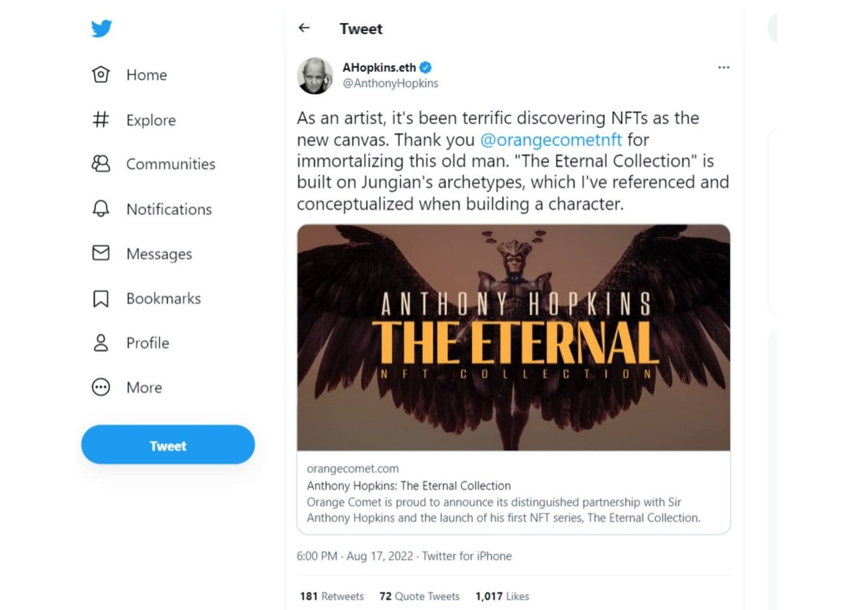Follow the @orangecometnft mention link
This screenshot has width=868, height=610.
[551, 140]
